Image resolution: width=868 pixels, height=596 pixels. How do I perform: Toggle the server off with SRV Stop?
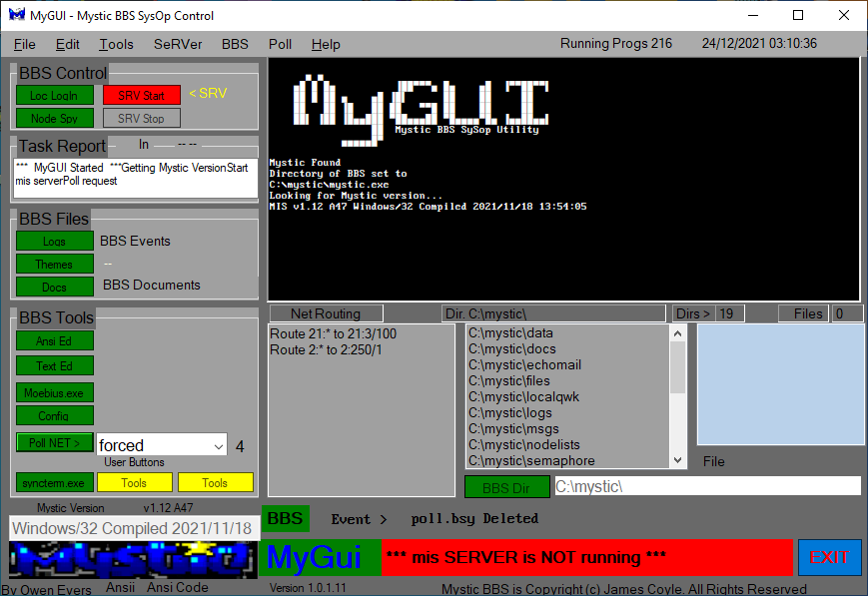(141, 118)
